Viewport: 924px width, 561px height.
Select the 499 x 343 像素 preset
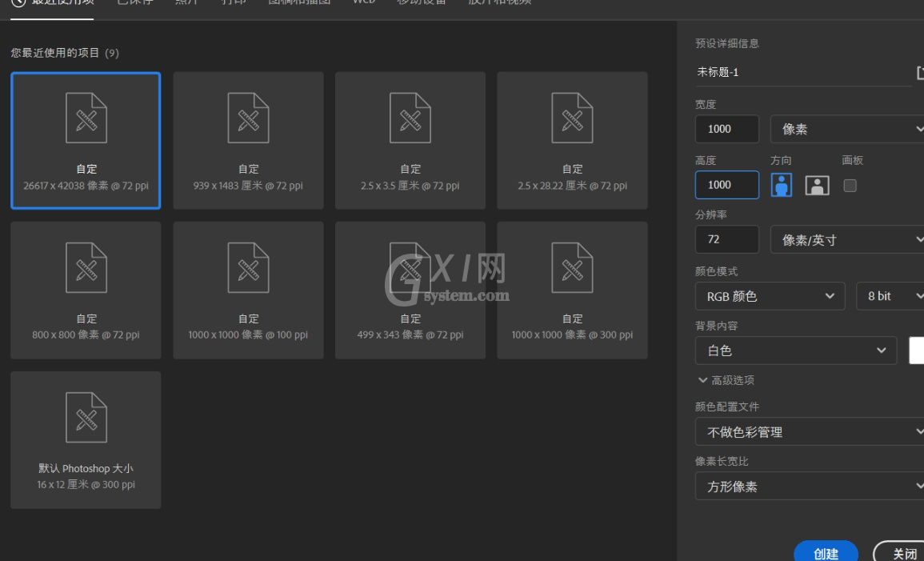410,290
